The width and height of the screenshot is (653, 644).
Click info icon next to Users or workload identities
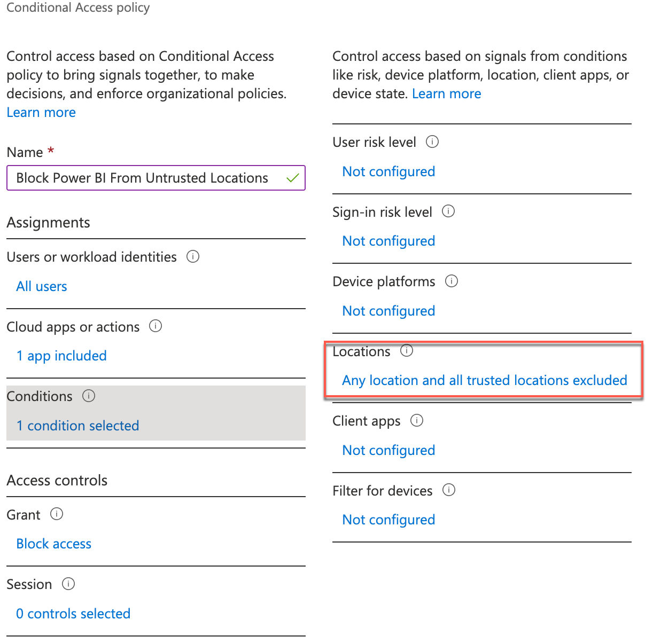point(193,256)
